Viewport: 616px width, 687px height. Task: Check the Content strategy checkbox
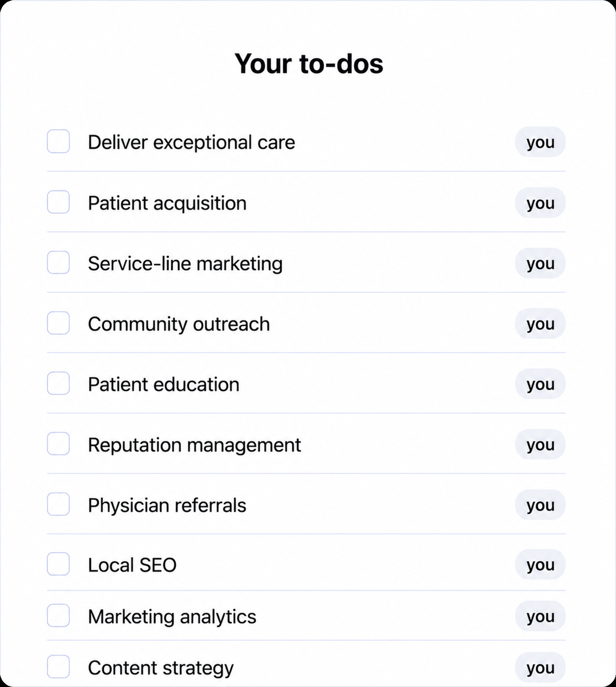pos(58,667)
